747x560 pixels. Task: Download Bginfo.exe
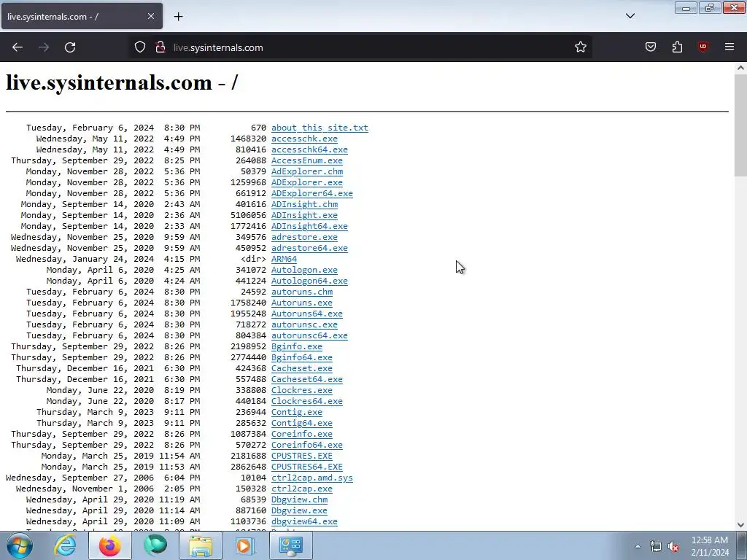tap(297, 346)
